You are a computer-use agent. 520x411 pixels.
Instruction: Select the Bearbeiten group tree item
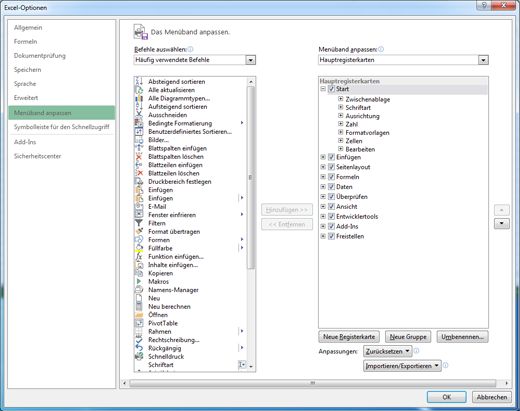[360, 149]
